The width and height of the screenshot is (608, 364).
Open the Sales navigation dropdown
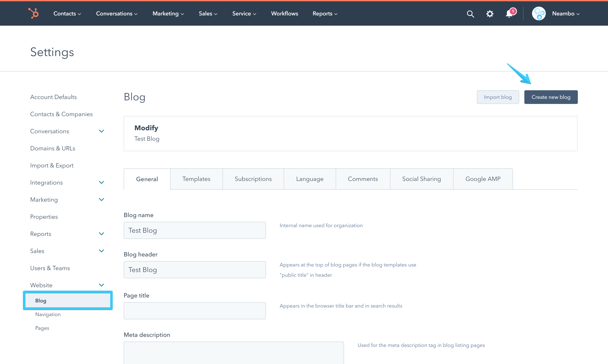(208, 13)
